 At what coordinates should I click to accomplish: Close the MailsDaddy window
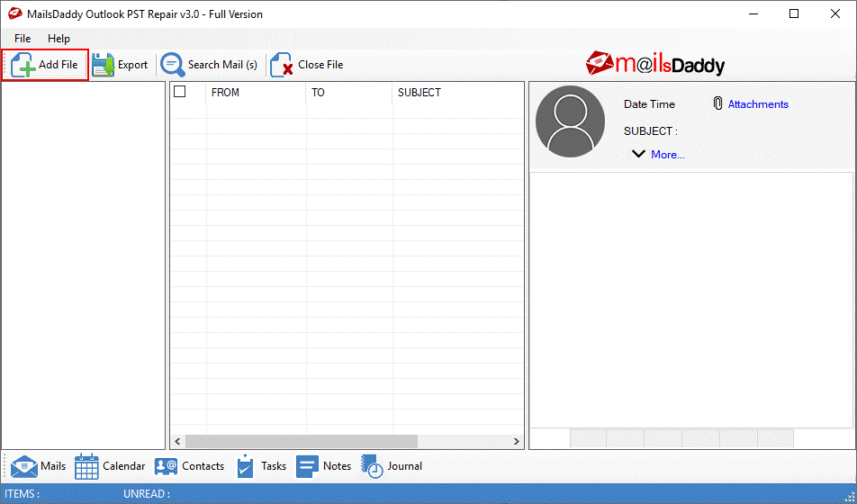[x=835, y=13]
